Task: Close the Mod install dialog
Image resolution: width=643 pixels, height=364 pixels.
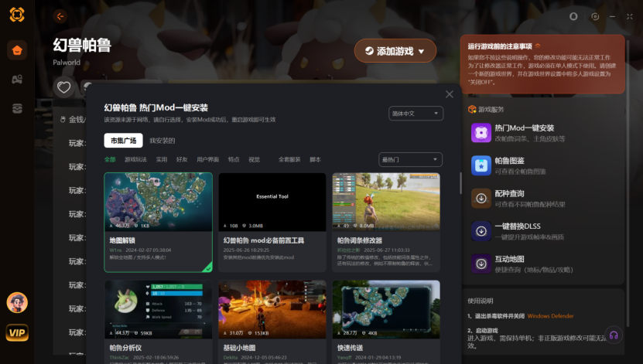Action: click(x=450, y=94)
